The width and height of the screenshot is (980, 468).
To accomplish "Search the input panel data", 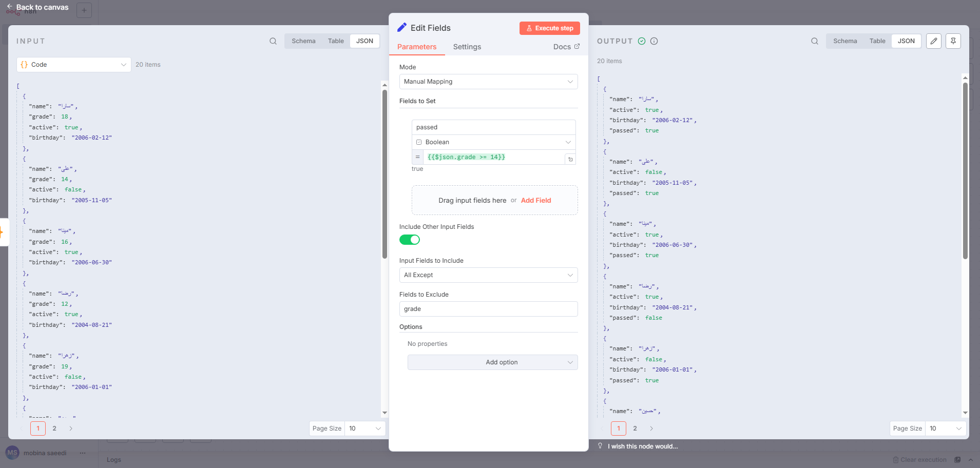I will tap(273, 41).
